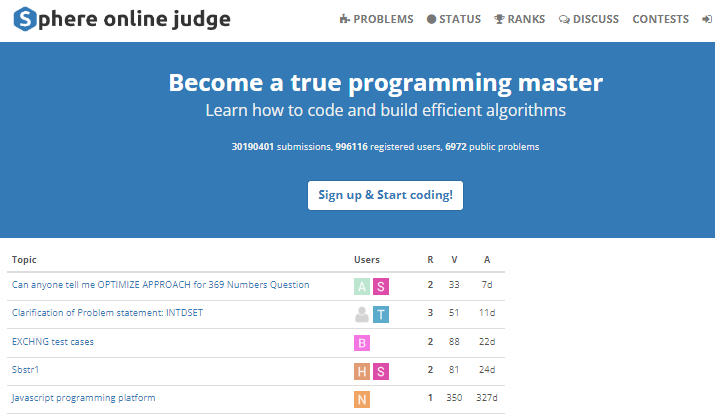Viewport: 715px width, 420px height.
Task: Click the gray default avatar in INTDSET row
Action: coord(362,315)
